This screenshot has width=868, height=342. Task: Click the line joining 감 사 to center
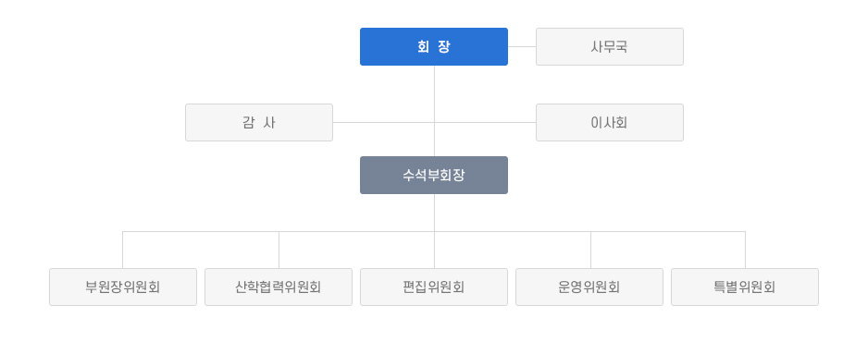pos(384,123)
